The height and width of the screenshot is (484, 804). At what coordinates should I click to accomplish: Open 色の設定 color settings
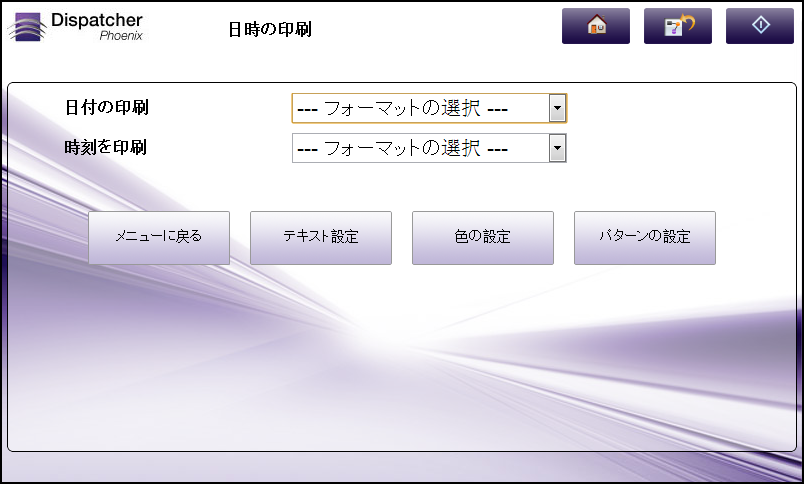pyautogui.click(x=483, y=238)
